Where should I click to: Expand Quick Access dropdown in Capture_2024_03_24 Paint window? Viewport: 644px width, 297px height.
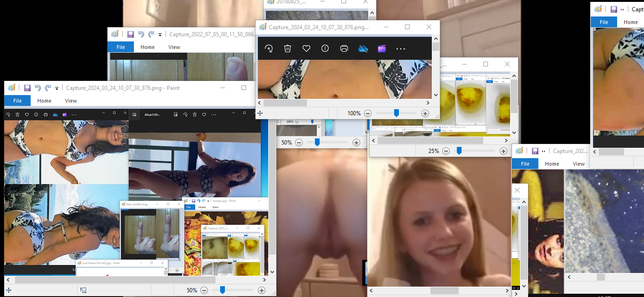tap(57, 88)
